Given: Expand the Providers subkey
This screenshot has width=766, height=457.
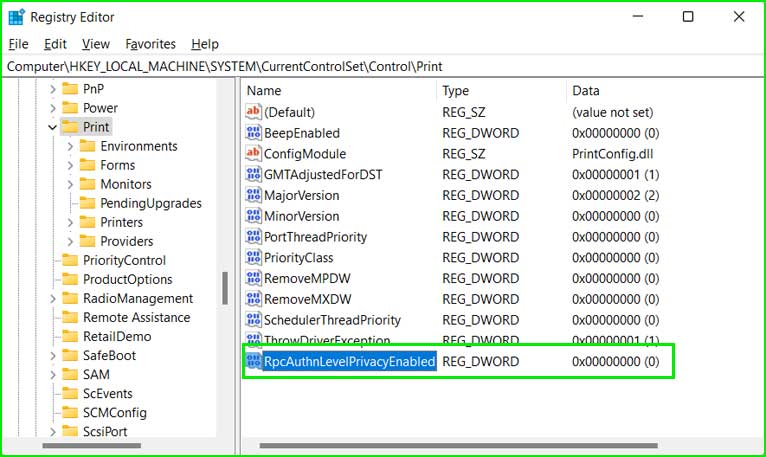Looking at the screenshot, I should (70, 241).
